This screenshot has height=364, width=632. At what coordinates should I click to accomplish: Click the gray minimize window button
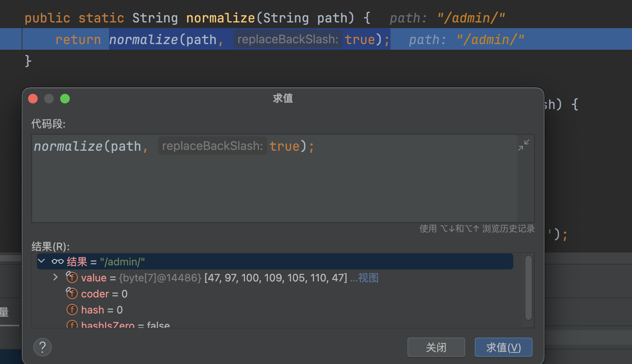pos(49,99)
